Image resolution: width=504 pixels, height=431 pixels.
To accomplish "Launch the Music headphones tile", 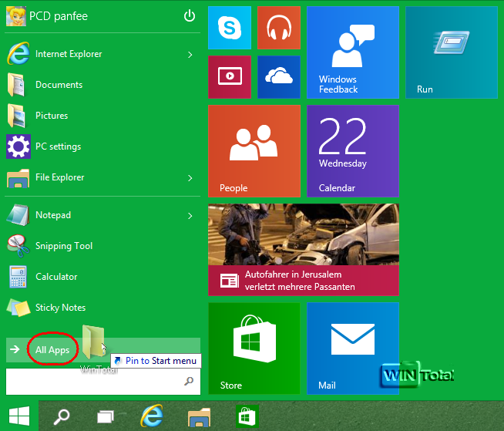I will coord(278,28).
